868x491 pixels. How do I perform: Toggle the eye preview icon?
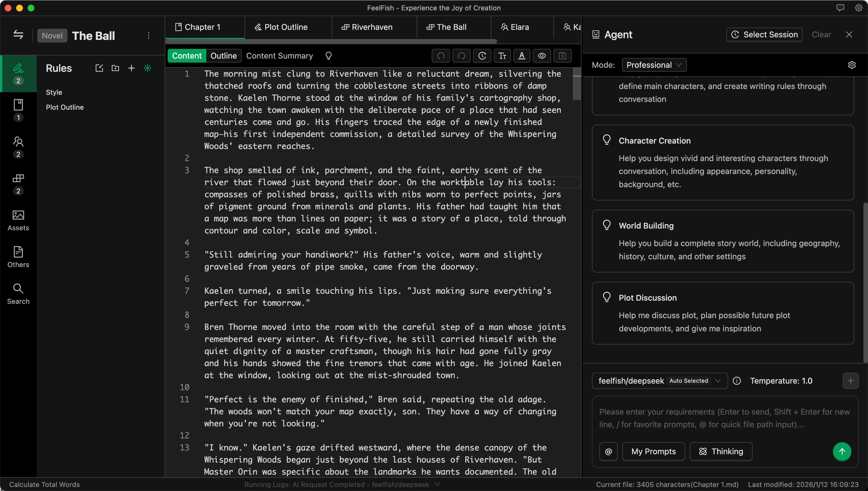click(542, 56)
